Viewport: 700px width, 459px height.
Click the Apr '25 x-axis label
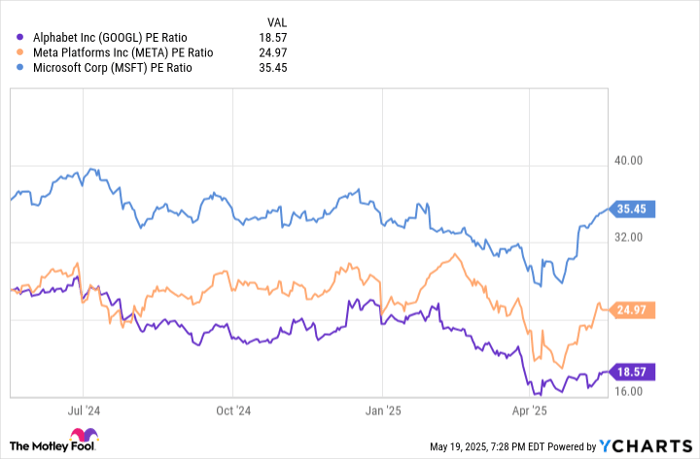click(528, 410)
